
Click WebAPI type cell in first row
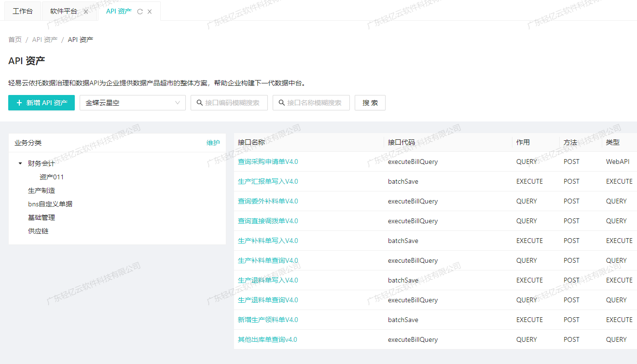pyautogui.click(x=618, y=162)
